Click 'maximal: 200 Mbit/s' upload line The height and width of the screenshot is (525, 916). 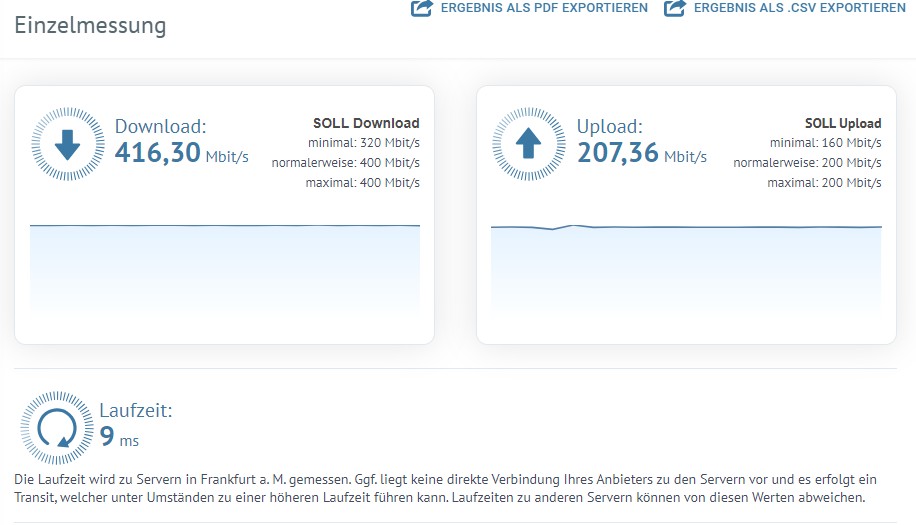(x=824, y=183)
